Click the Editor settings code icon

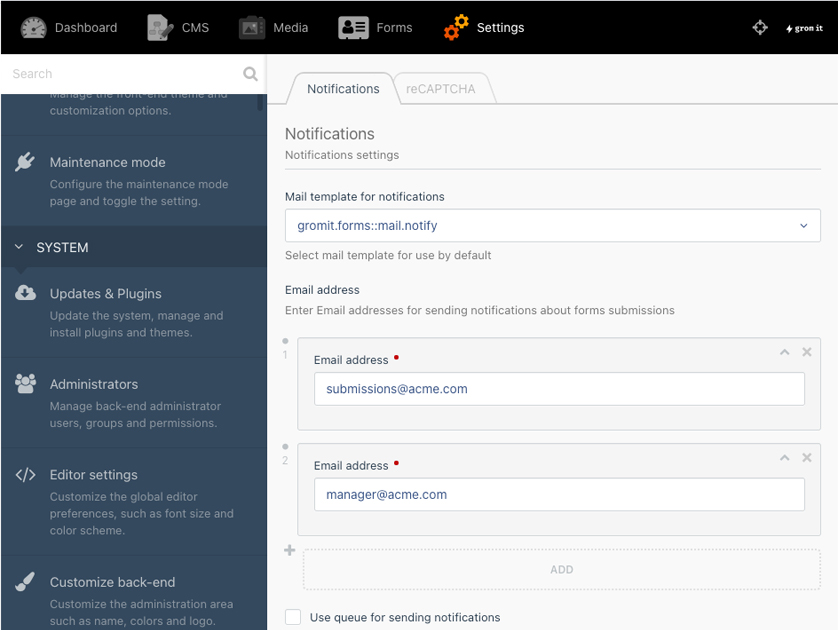click(x=25, y=475)
